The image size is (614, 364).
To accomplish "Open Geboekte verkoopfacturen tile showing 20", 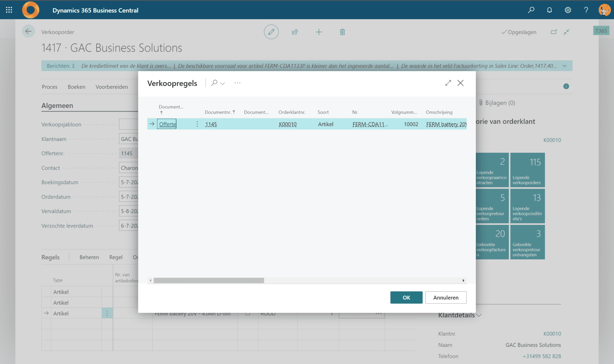I will (492, 242).
